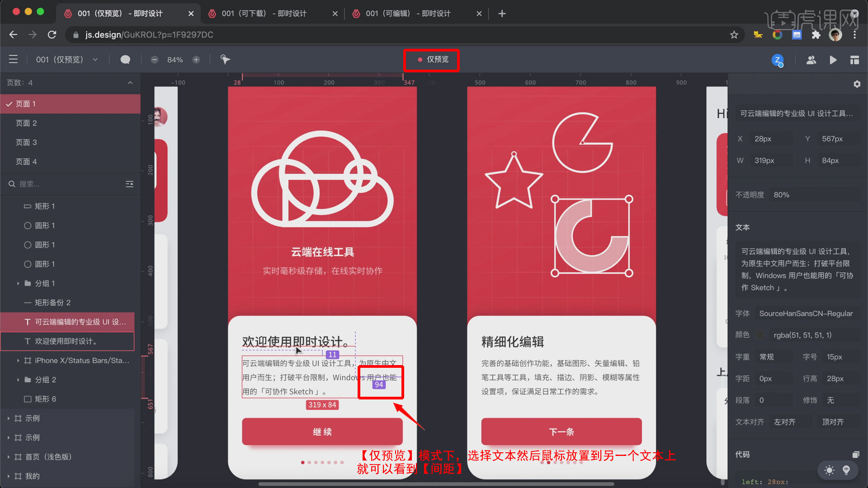The height and width of the screenshot is (488, 868).
Task: Reload the browser page
Action: (x=52, y=35)
